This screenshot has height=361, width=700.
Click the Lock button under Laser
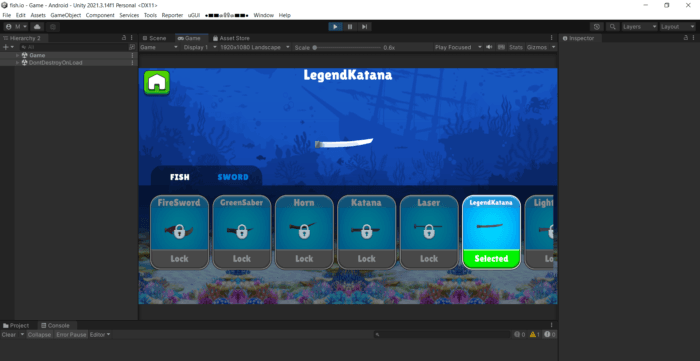point(429,259)
